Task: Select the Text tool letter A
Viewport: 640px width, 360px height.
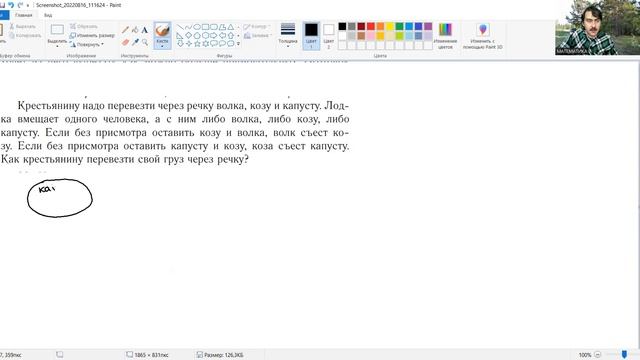Action: click(144, 30)
